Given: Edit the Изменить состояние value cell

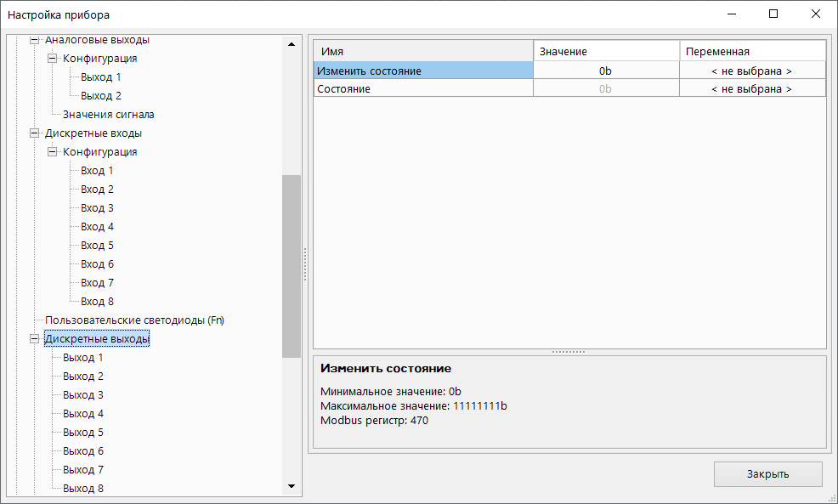Looking at the screenshot, I should coord(605,71).
